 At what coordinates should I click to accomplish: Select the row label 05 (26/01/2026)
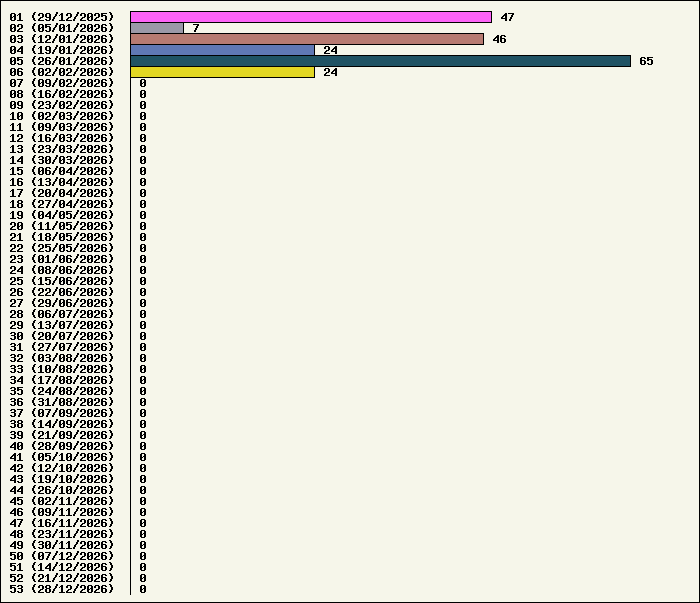coord(62,61)
